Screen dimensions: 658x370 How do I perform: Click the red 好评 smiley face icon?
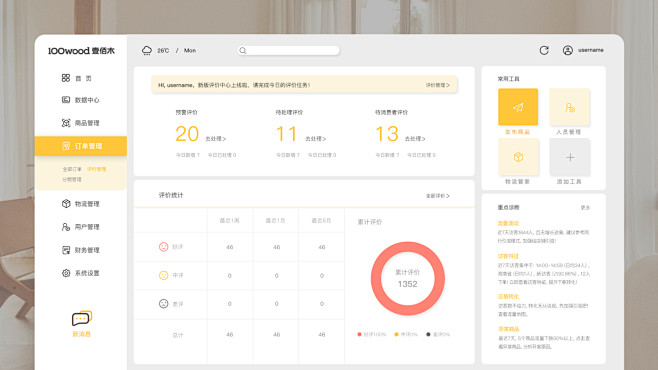(x=164, y=247)
